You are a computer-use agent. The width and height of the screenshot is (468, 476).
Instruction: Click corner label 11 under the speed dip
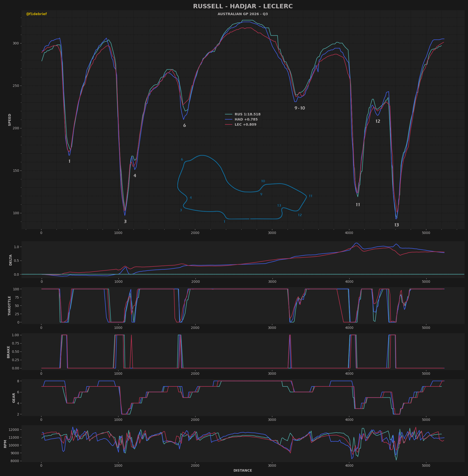pyautogui.click(x=358, y=205)
